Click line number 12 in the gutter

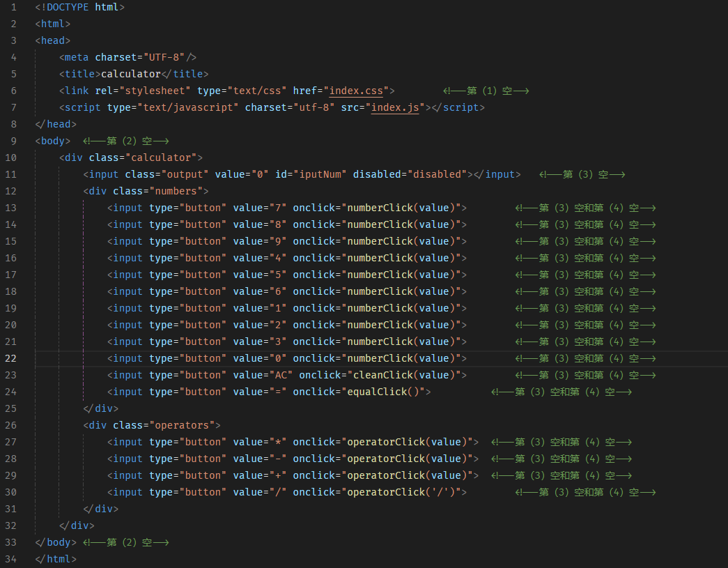tap(10, 191)
